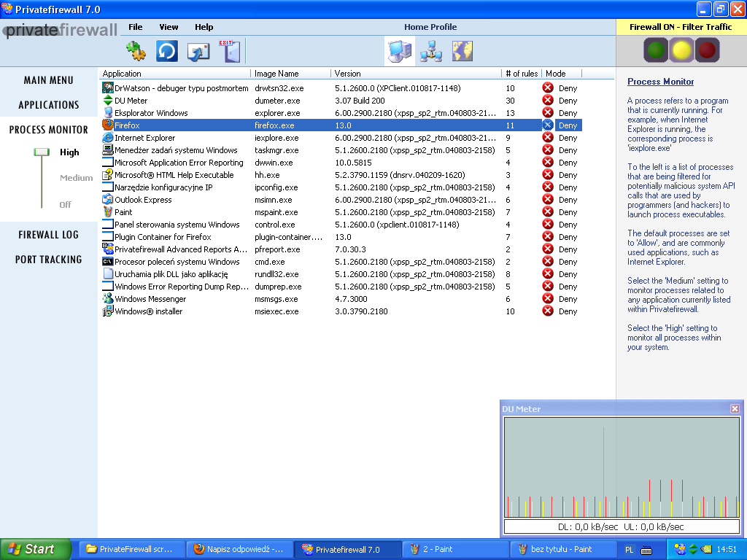Click the Deny icon for rundll32.exe
Image resolution: width=747 pixels, height=560 pixels.
pyautogui.click(x=548, y=273)
